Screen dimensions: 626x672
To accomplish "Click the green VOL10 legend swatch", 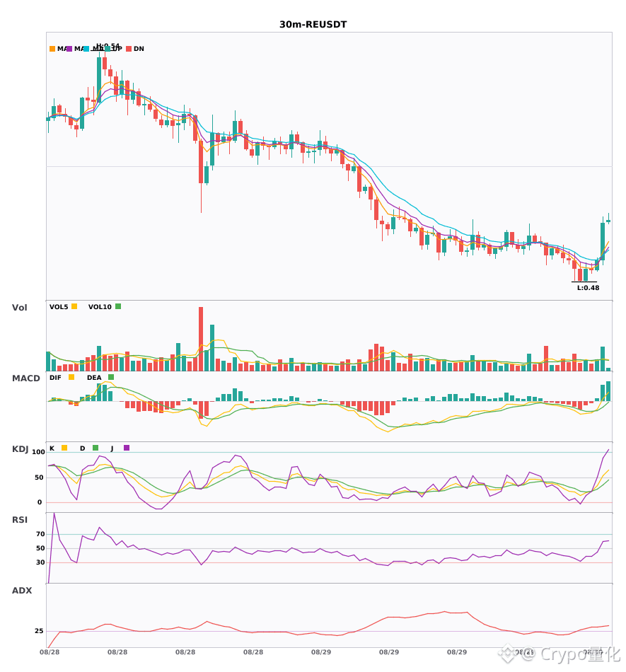I will tap(118, 306).
